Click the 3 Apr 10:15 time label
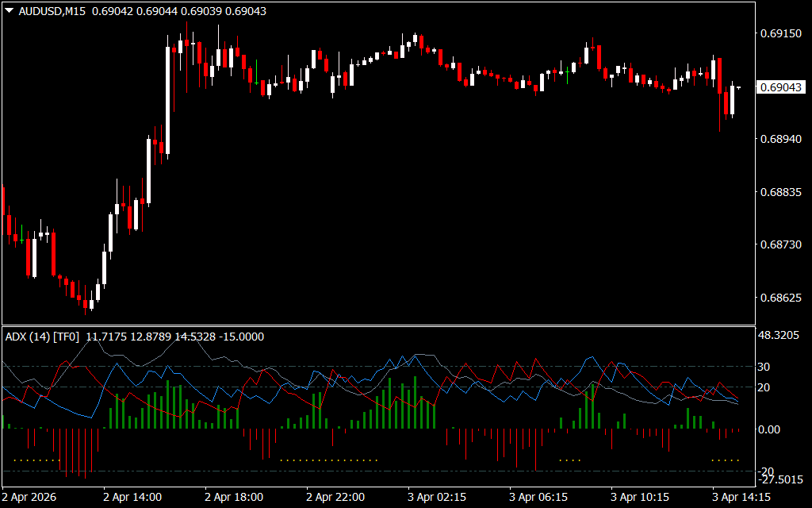This screenshot has height=508, width=812. coord(640,498)
